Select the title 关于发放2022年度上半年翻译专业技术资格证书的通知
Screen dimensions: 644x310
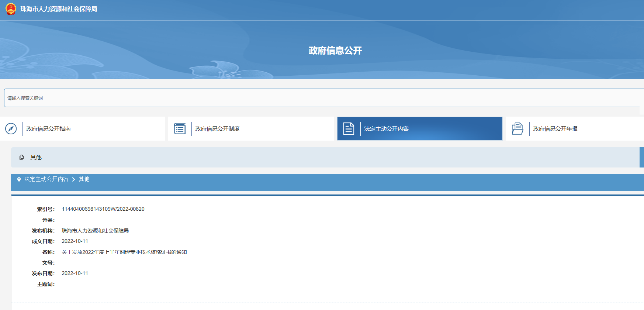(124, 252)
